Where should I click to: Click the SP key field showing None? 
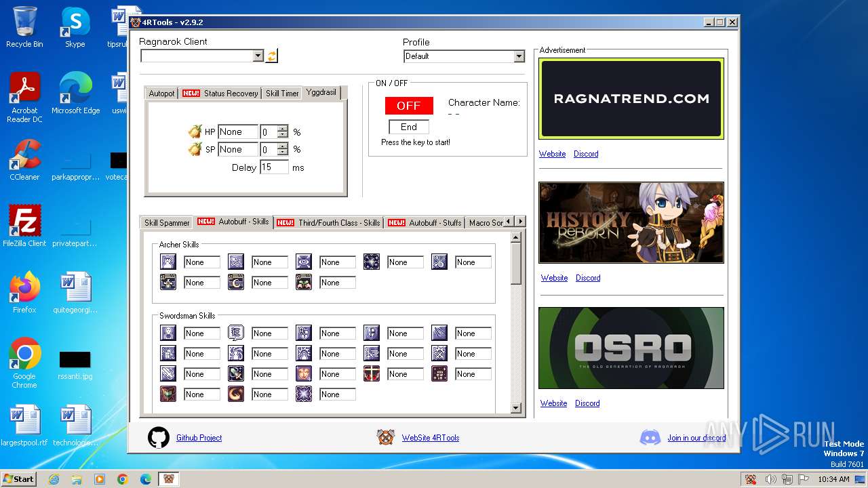click(x=238, y=149)
